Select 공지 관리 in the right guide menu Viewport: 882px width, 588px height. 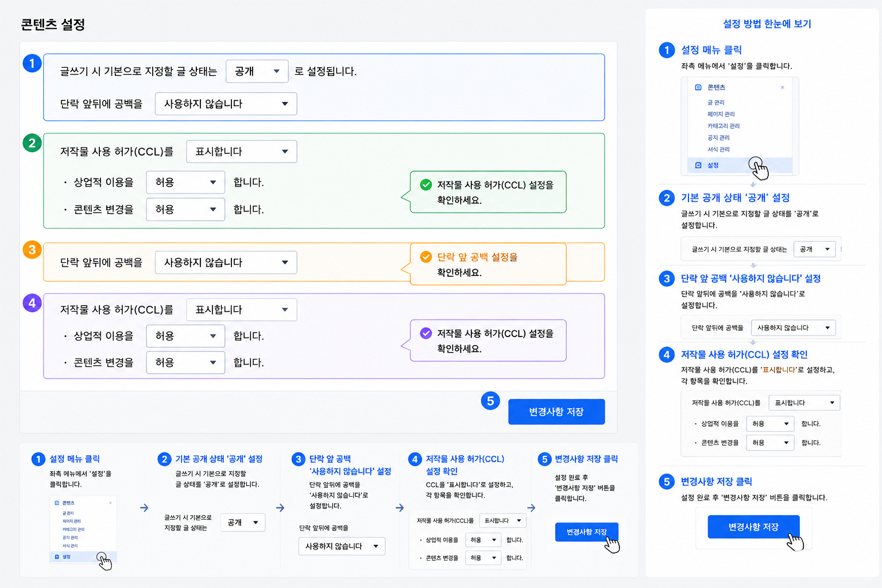718,138
